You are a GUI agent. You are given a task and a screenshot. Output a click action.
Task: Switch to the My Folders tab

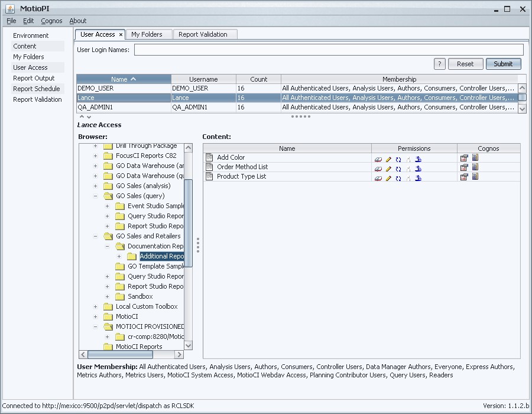[148, 34]
